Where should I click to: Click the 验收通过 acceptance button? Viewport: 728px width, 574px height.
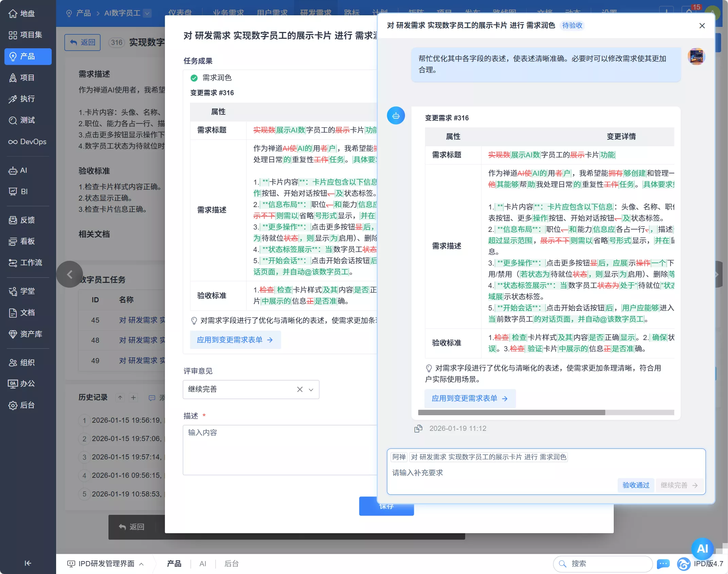(636, 485)
